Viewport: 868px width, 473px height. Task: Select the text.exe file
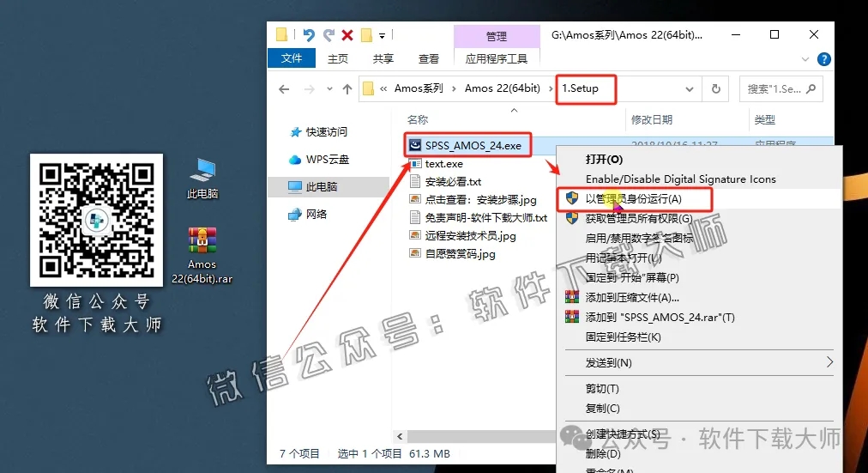[x=444, y=164]
